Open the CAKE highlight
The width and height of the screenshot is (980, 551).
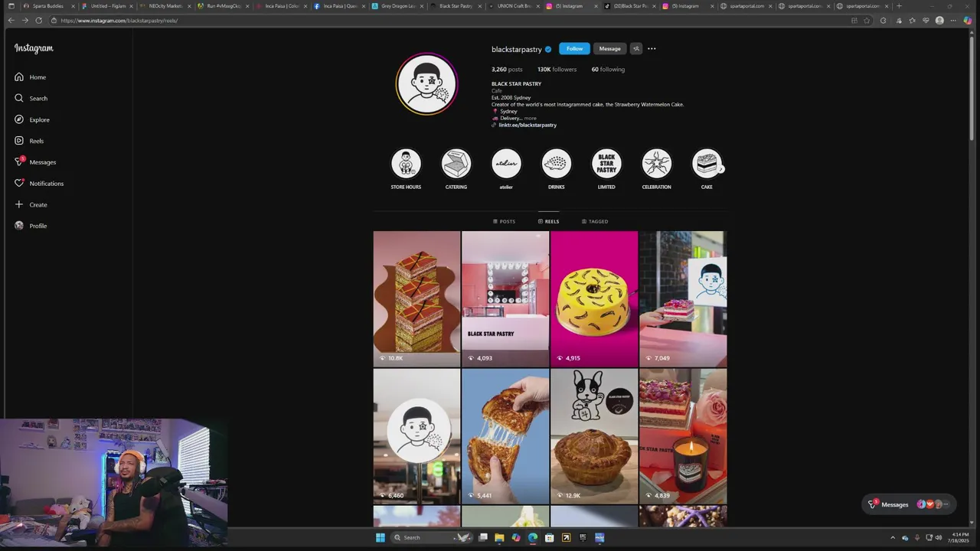(707, 169)
